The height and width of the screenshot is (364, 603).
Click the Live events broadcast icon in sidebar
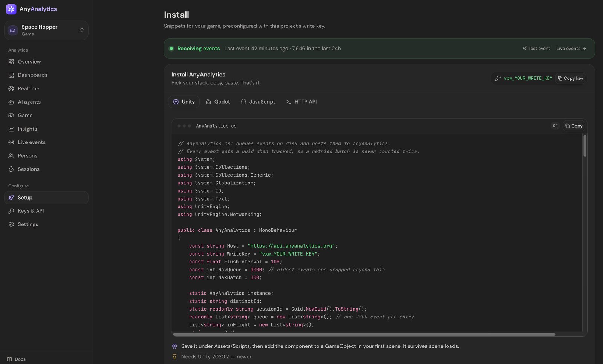point(11,142)
